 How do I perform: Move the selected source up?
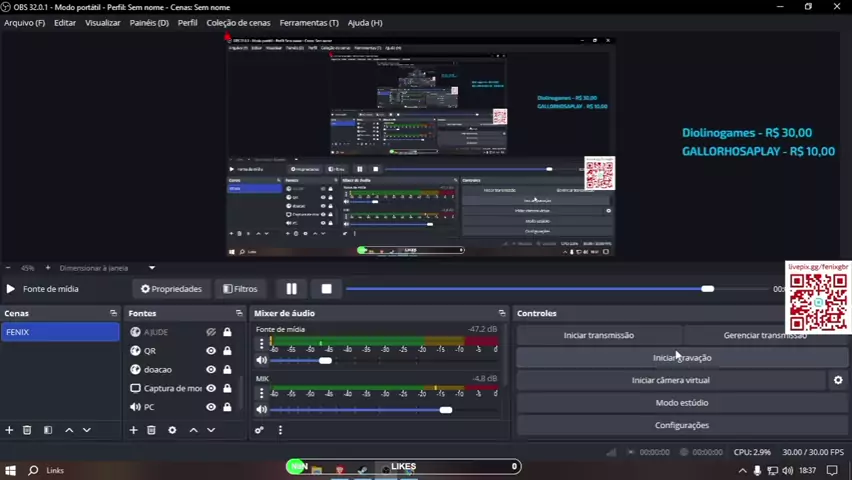coord(194,430)
